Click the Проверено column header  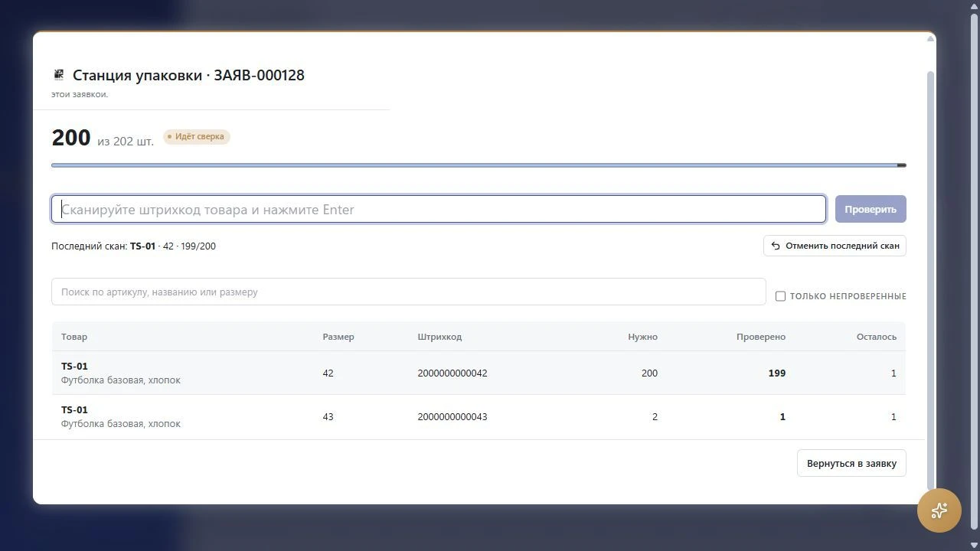(x=761, y=337)
